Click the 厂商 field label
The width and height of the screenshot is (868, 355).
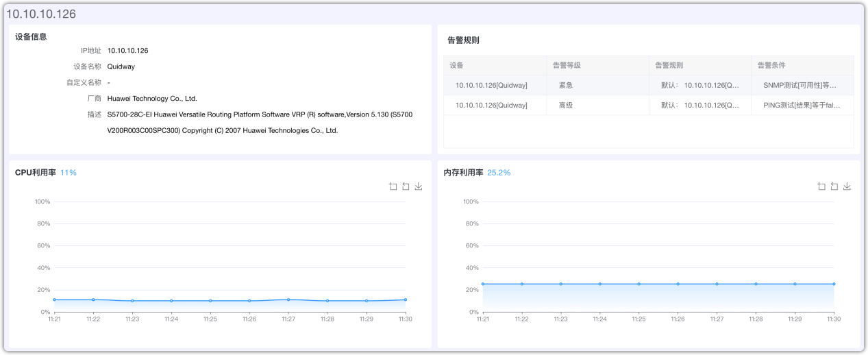[95, 99]
